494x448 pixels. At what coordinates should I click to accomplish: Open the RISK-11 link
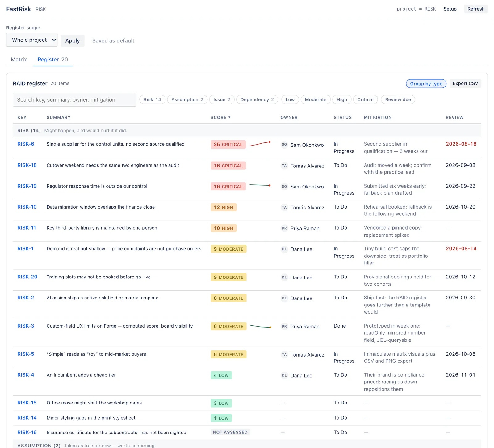pos(27,228)
